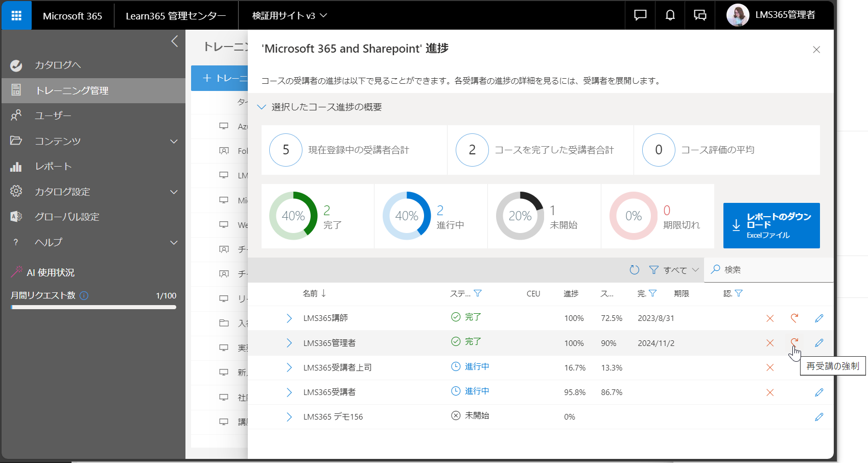This screenshot has width=868, height=463.
Task: Open LMS365管理者 profile avatar
Action: [x=738, y=15]
